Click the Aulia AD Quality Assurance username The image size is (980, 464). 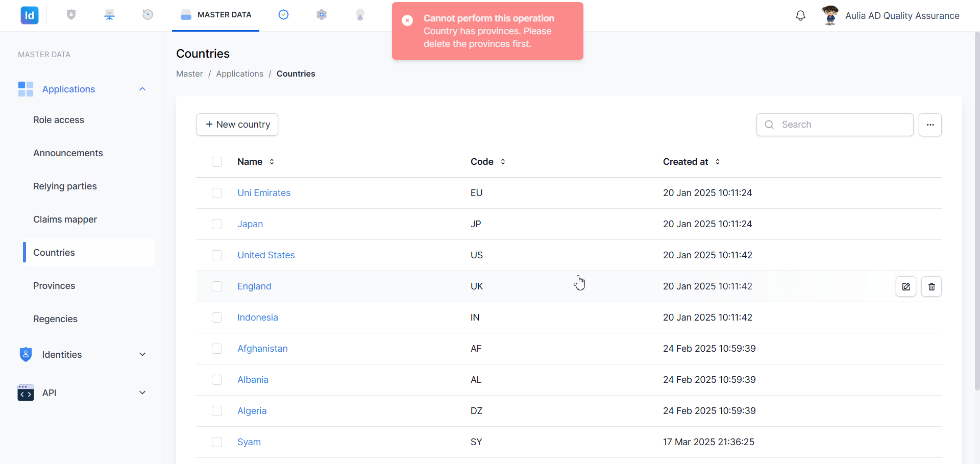coord(902,16)
